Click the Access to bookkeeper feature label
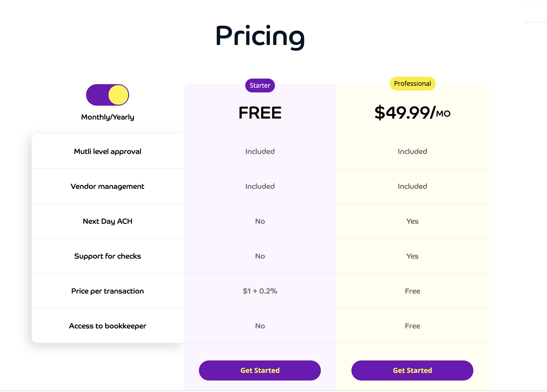 tap(107, 326)
